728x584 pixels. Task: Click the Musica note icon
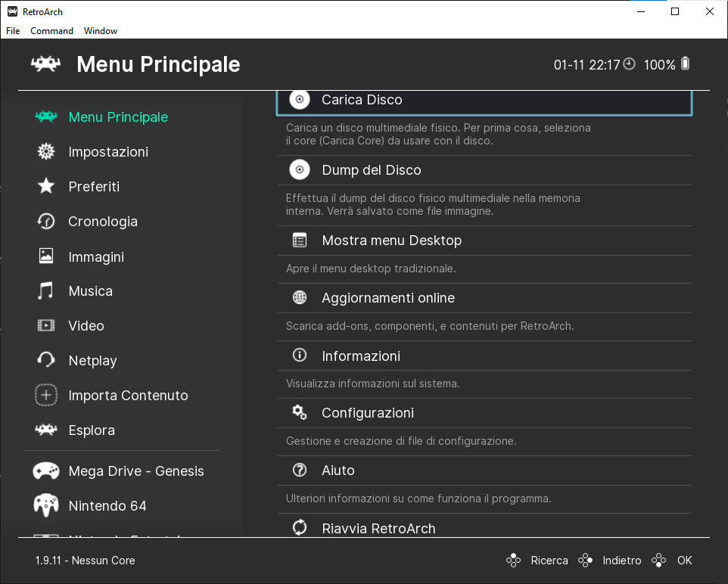coord(45,290)
